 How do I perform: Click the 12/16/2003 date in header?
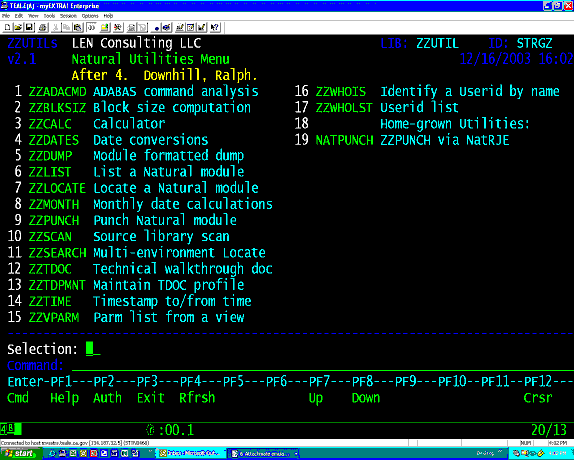click(495, 59)
